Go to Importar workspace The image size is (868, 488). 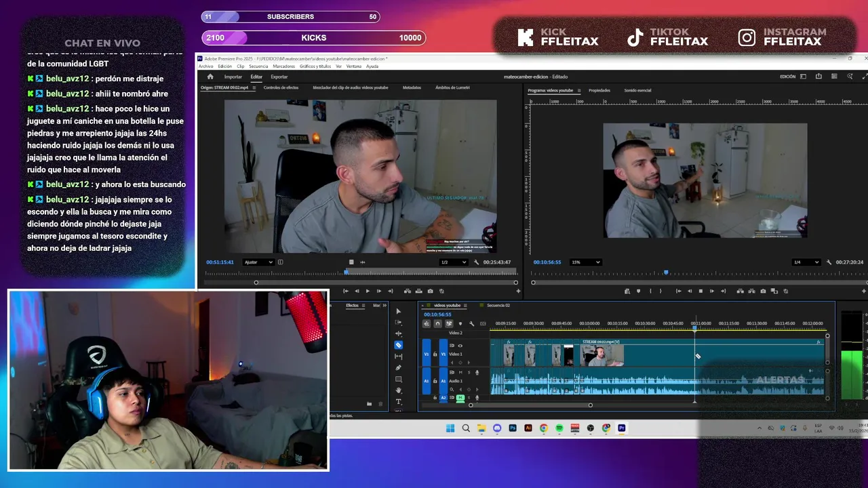233,77
